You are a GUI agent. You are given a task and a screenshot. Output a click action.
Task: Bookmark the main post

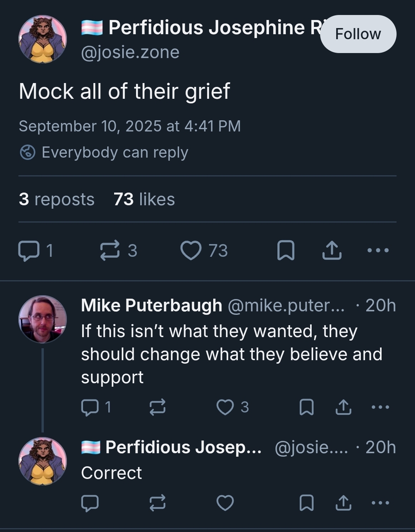pos(286,251)
